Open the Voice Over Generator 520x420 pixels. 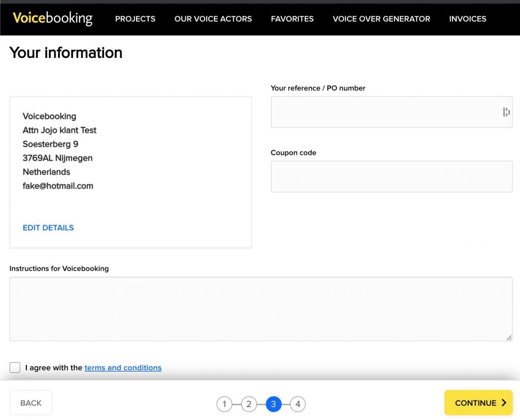(381, 19)
